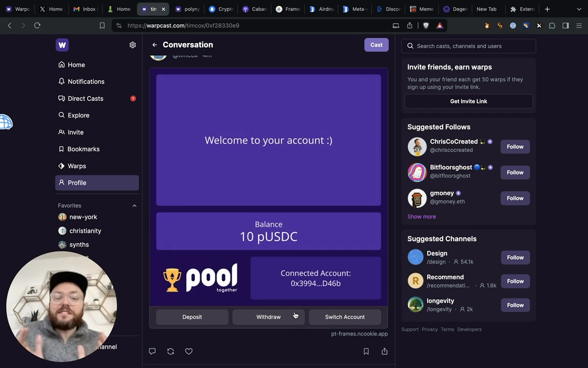Open the Terms footer link
Image resolution: width=588 pixels, height=368 pixels.
pos(447,329)
